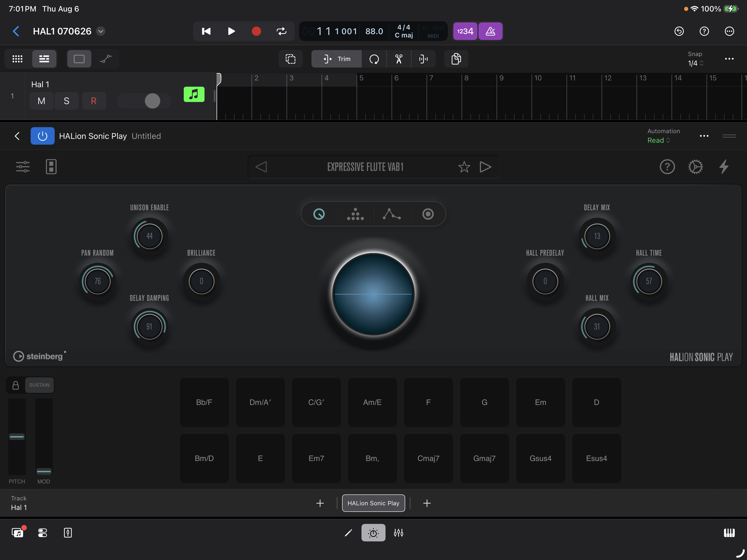Open HALion plugin help
747x560 pixels.
[x=667, y=167]
